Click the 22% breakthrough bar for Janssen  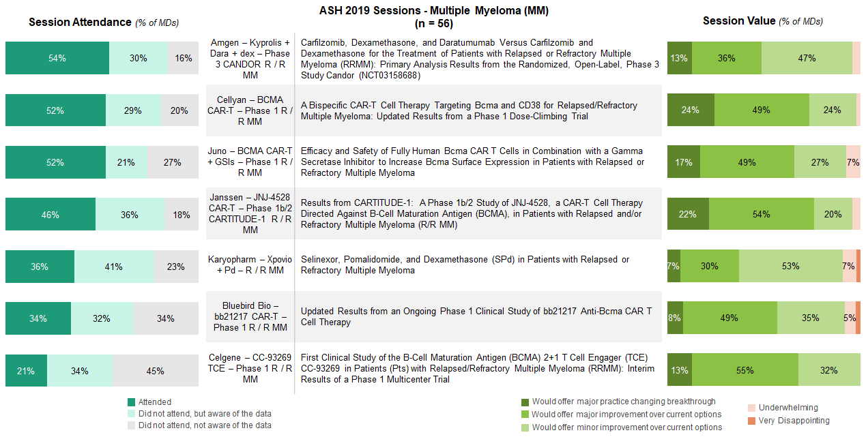[689, 214]
